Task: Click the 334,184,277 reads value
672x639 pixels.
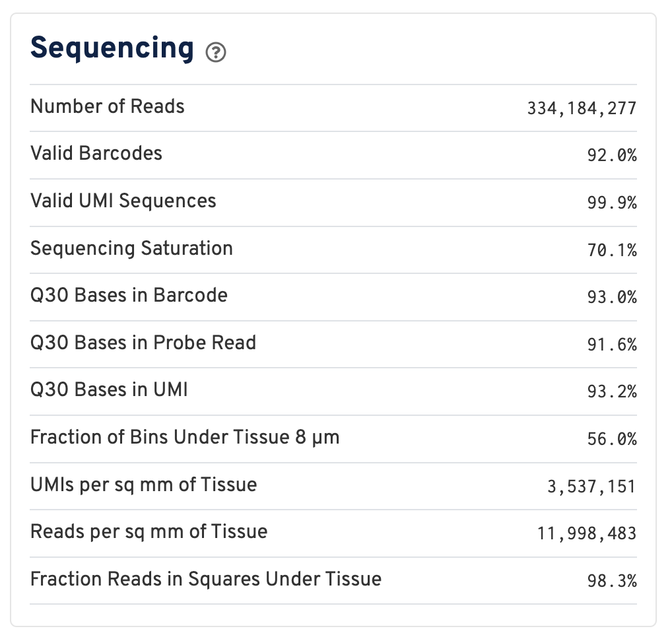Action: pos(582,108)
